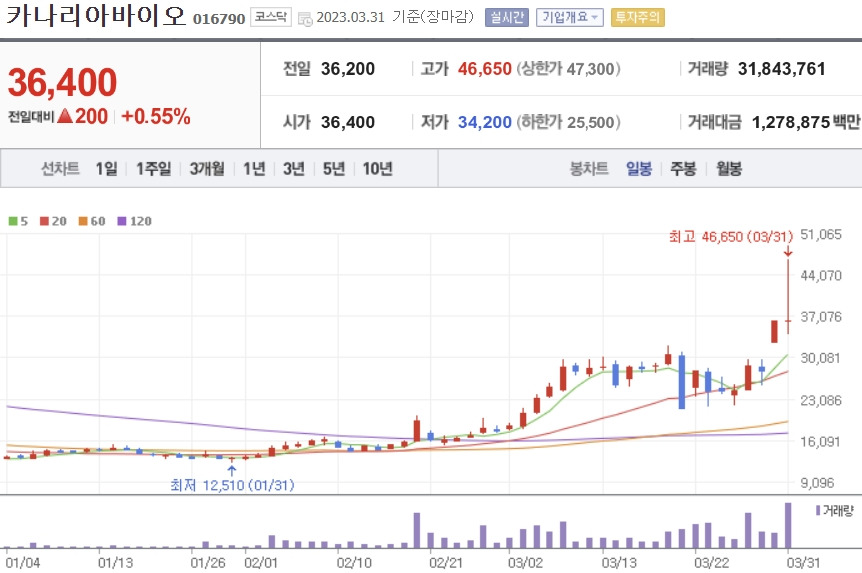Click the 최저 12,510 (01/31) chart label
862x573 pixels.
[x=232, y=485]
